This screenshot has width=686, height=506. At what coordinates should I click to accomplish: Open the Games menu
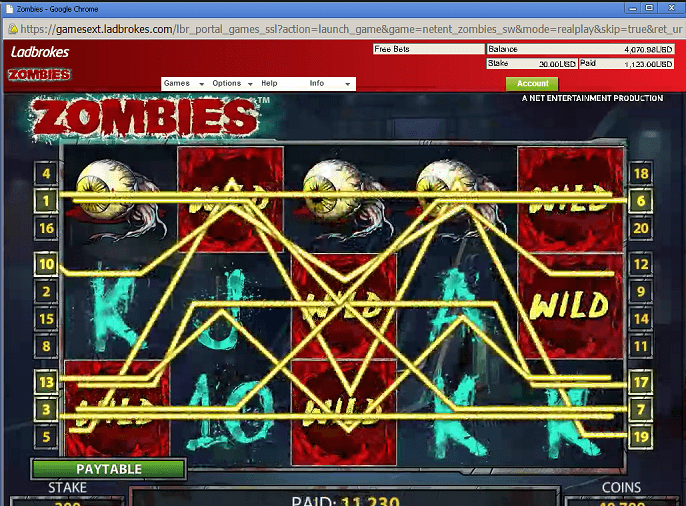177,83
